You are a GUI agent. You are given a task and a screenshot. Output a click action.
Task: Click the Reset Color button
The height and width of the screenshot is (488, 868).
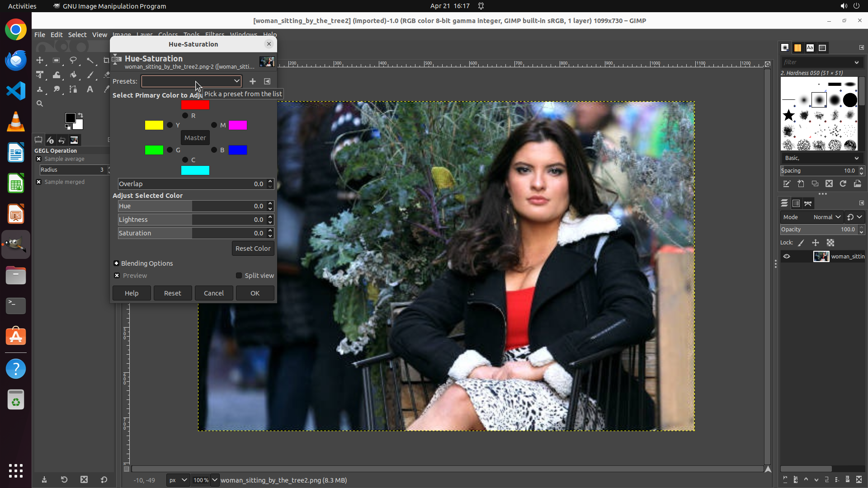253,249
